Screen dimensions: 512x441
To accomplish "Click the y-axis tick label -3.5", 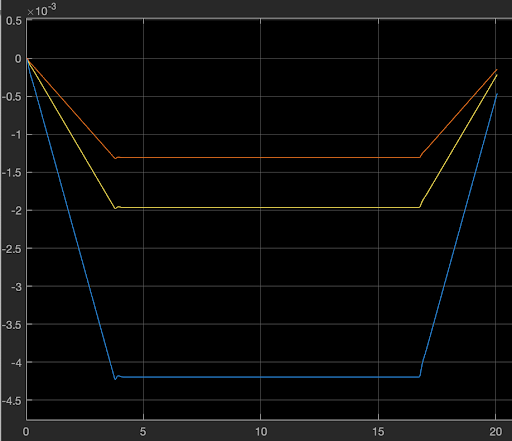I will tap(12, 325).
